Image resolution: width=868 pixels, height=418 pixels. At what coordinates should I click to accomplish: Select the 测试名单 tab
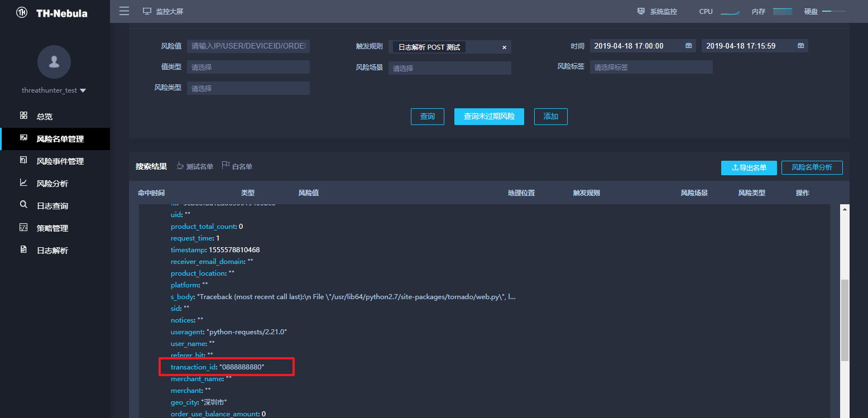(x=195, y=166)
